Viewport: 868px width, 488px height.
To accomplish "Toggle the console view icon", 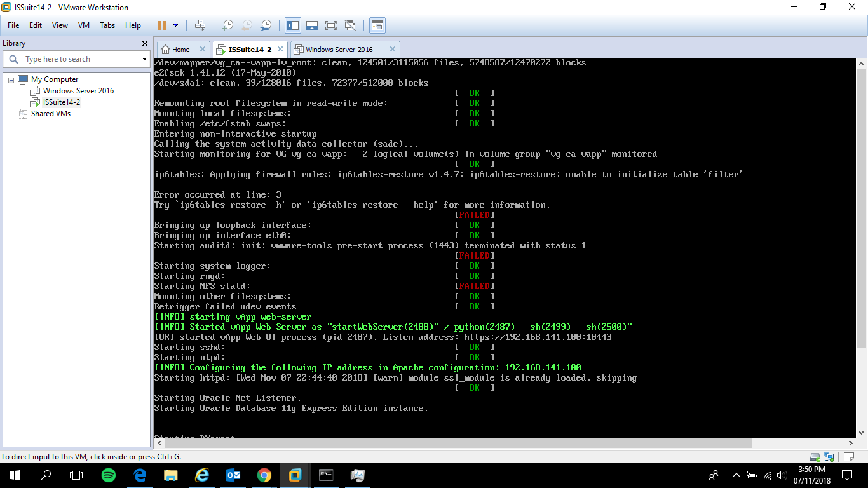I will [377, 25].
